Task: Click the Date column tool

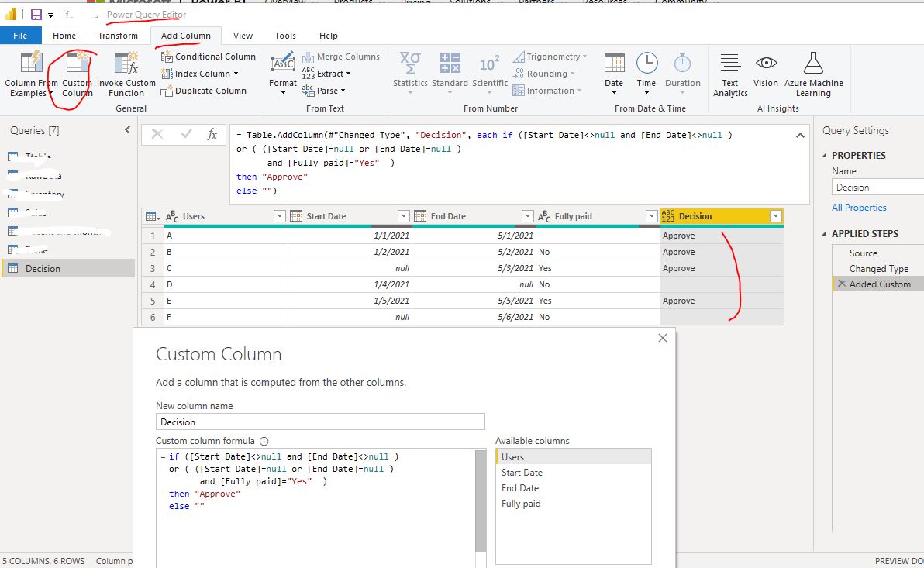Action: (x=614, y=73)
